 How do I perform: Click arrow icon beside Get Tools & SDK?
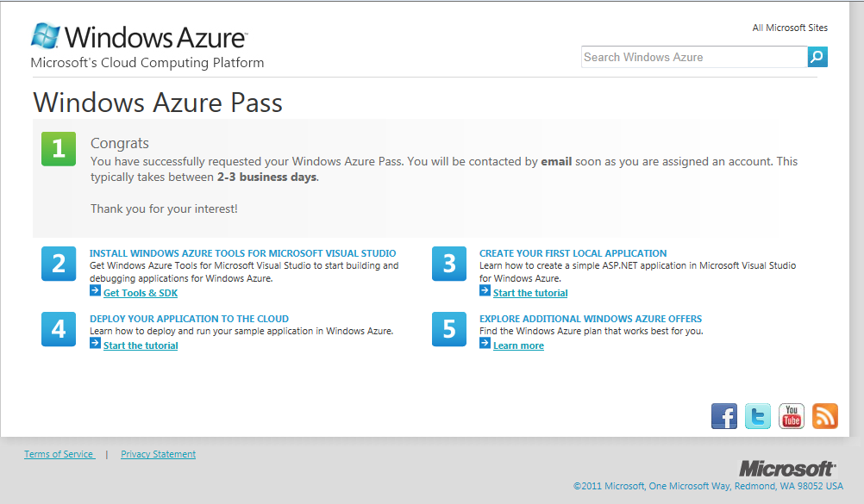[x=95, y=291]
